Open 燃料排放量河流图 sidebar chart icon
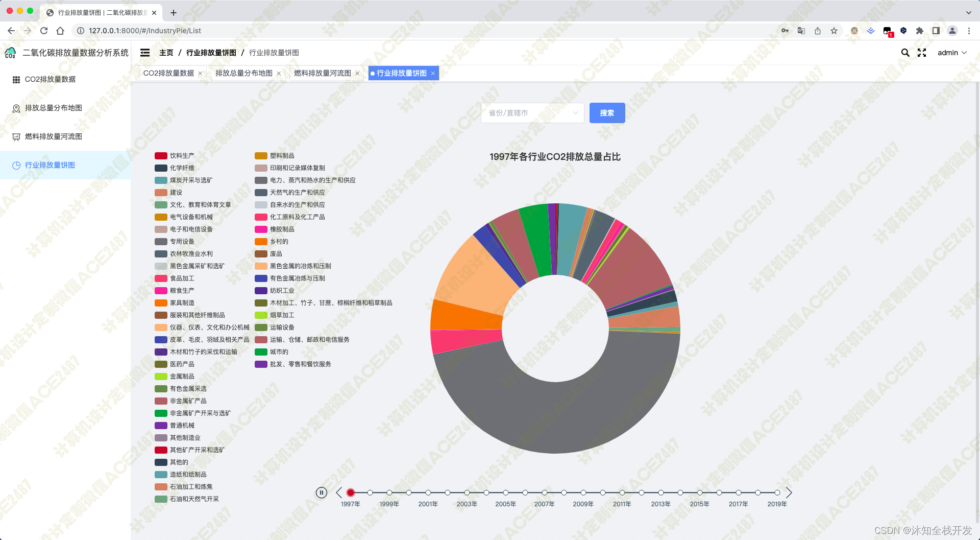Screen dimensions: 980x540 pyautogui.click(x=16, y=137)
